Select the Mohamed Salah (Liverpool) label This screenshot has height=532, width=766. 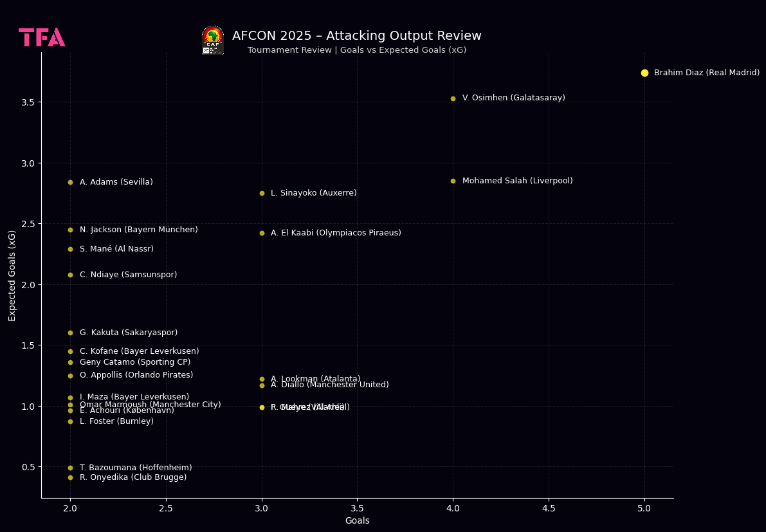tap(517, 181)
